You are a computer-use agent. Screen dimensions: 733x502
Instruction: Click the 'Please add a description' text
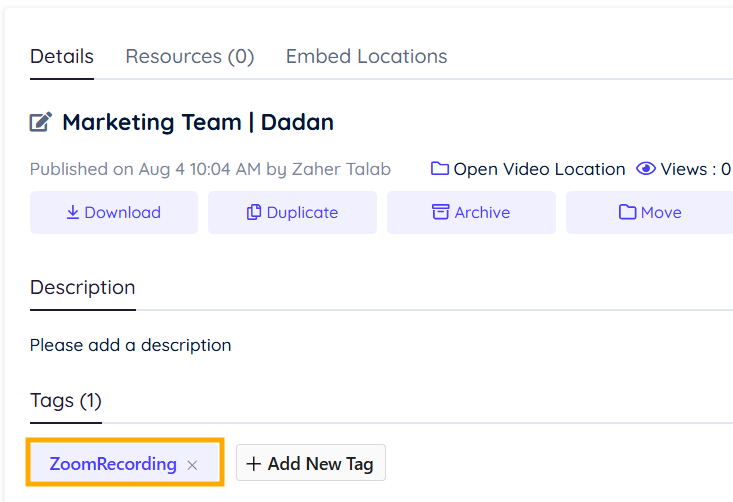[130, 345]
